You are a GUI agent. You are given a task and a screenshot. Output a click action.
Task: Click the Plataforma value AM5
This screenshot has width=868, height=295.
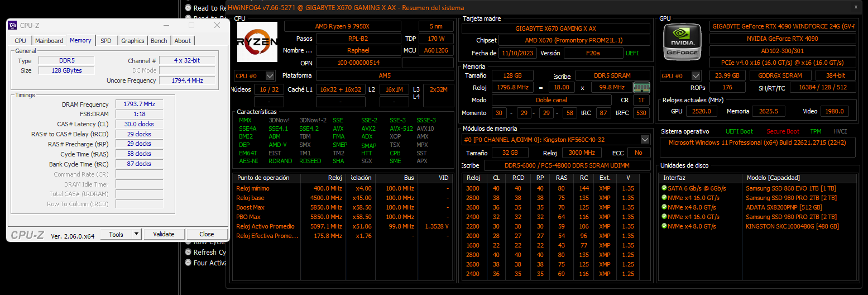pos(385,75)
